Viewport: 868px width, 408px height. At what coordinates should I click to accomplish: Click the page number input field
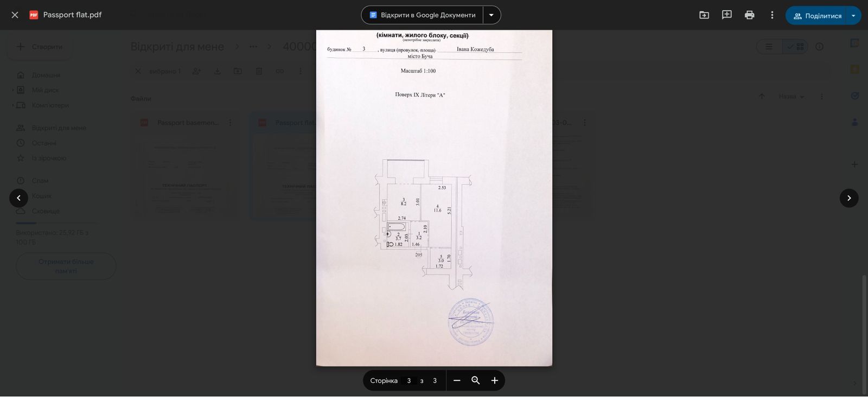pos(409,380)
